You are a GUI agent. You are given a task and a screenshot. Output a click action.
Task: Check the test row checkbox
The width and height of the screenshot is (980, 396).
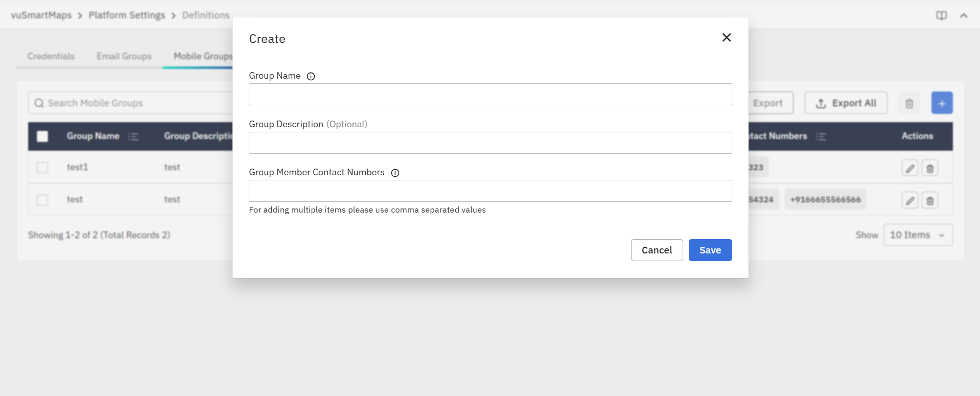tap(42, 200)
